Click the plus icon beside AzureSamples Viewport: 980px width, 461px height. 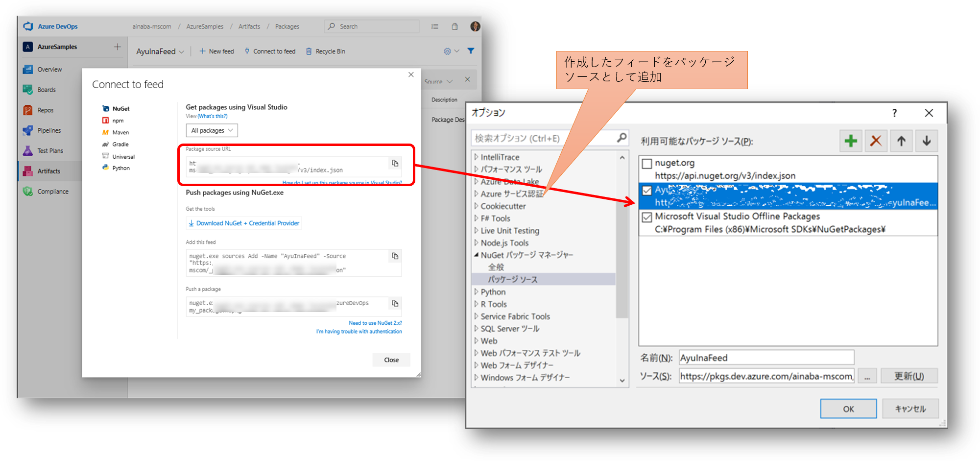tap(118, 47)
